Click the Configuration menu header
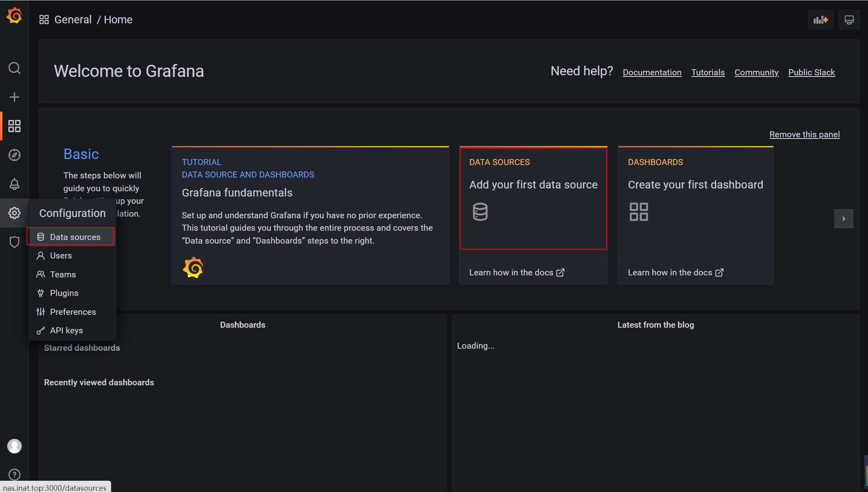 pyautogui.click(x=72, y=213)
